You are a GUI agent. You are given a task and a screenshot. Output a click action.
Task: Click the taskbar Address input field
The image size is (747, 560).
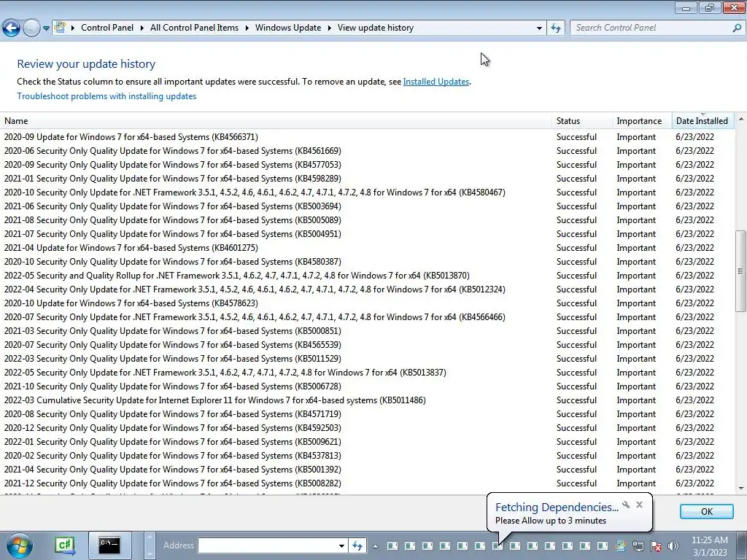268,545
